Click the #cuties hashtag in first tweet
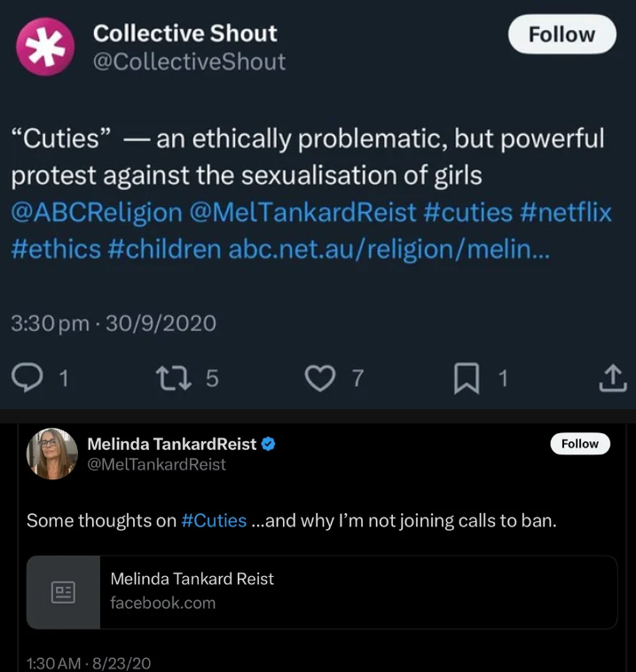Viewport: 636px width, 672px height. [x=464, y=213]
